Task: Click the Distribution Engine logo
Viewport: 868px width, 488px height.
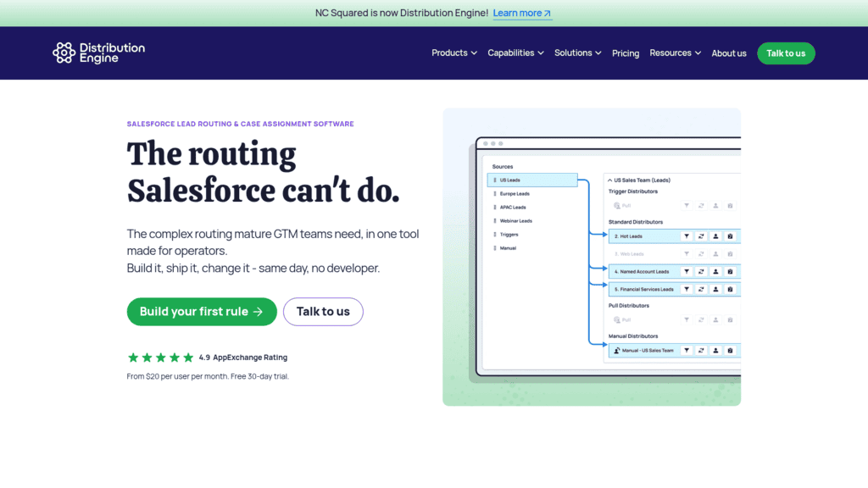Action: pyautogui.click(x=98, y=53)
